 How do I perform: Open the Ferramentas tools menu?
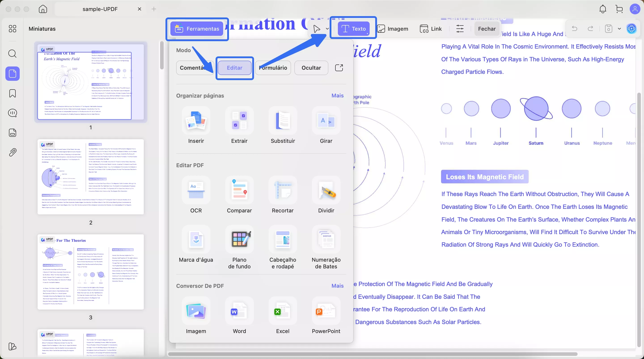197,29
